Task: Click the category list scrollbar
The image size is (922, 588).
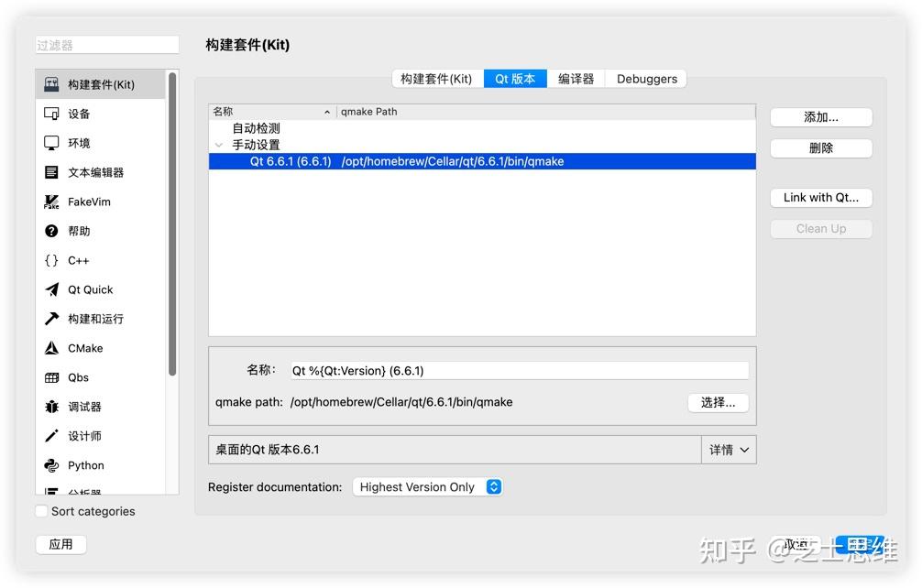Action: (172, 224)
